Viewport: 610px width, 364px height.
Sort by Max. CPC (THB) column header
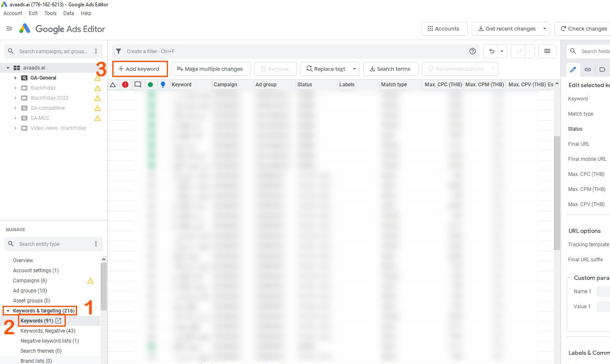[443, 85]
